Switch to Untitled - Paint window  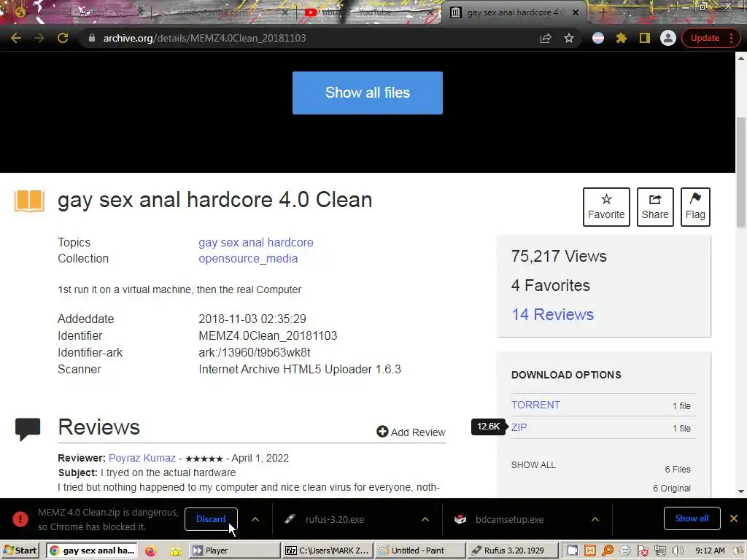(x=419, y=551)
